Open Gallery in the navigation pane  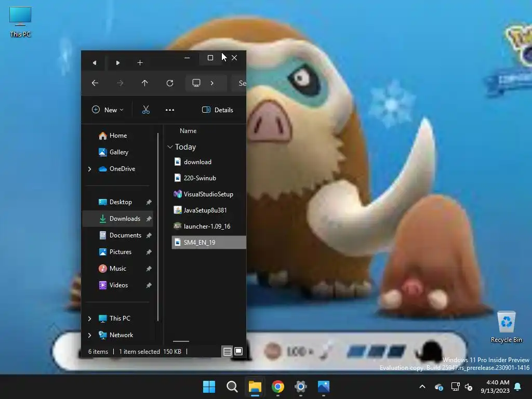119,152
